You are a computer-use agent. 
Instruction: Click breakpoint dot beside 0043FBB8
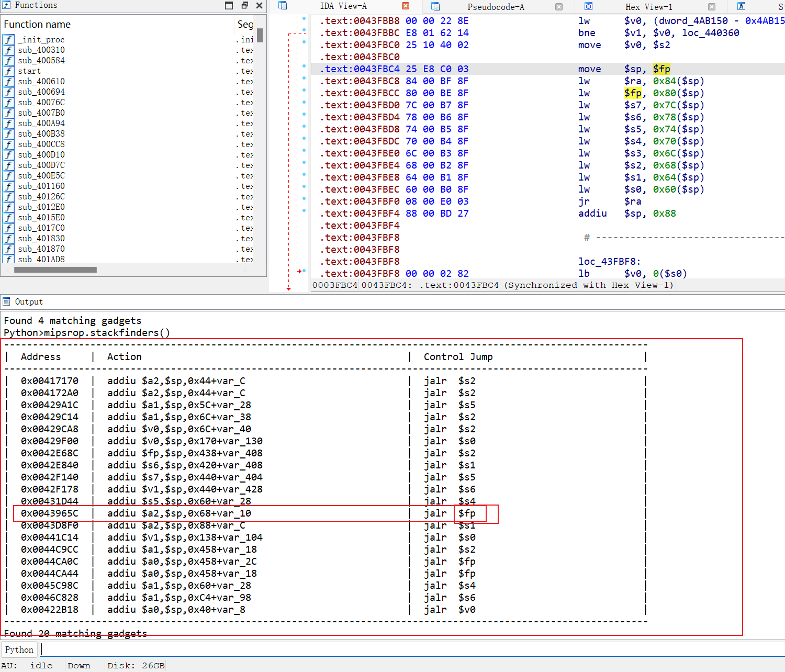click(x=304, y=18)
